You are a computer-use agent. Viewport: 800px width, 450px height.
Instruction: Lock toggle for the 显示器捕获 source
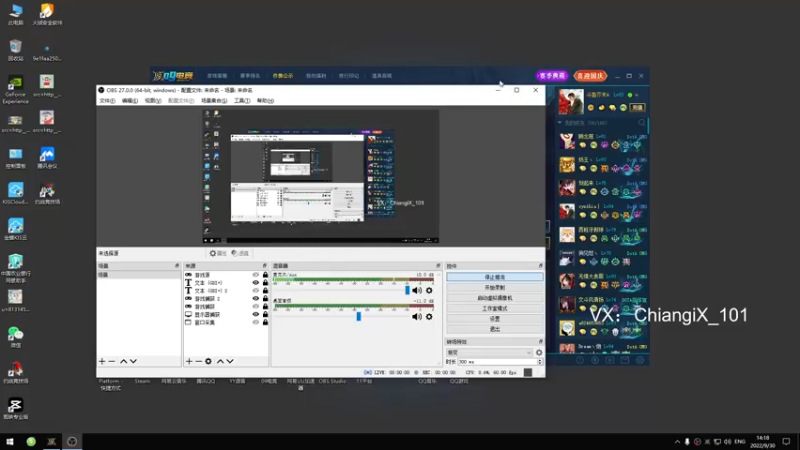[x=265, y=314]
